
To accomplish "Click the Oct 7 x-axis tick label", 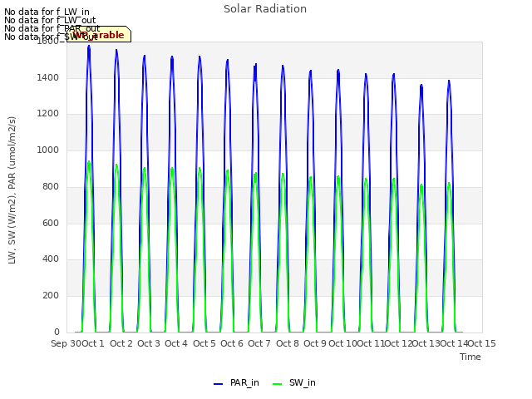I will click(259, 343).
